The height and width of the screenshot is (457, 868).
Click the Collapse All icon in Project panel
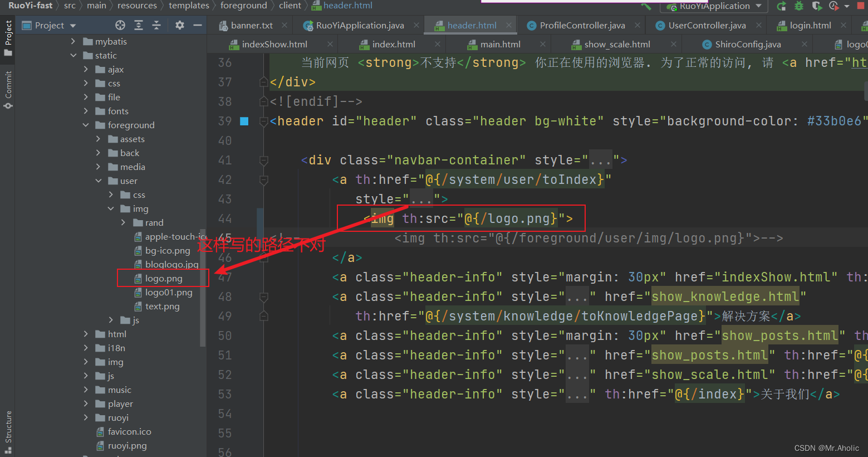(156, 25)
